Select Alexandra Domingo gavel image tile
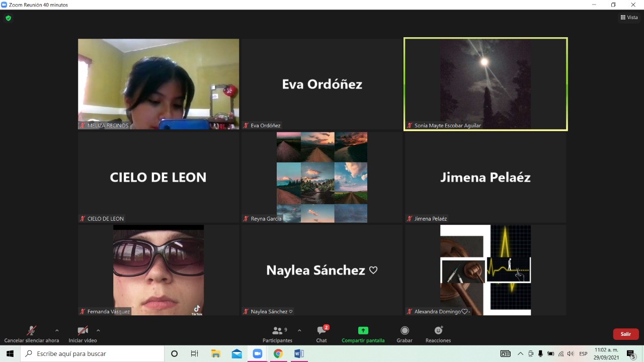 coord(486,270)
